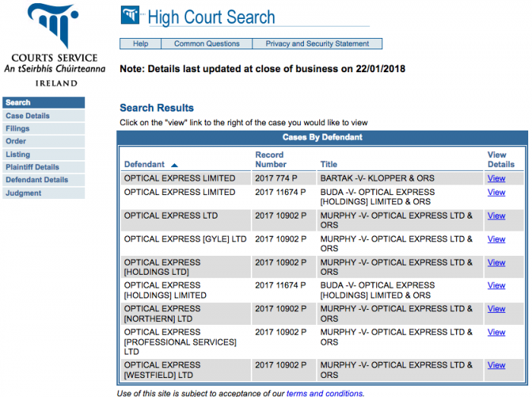532x397 pixels.
Task: Open Privacy and Security Statement
Action: click(317, 44)
